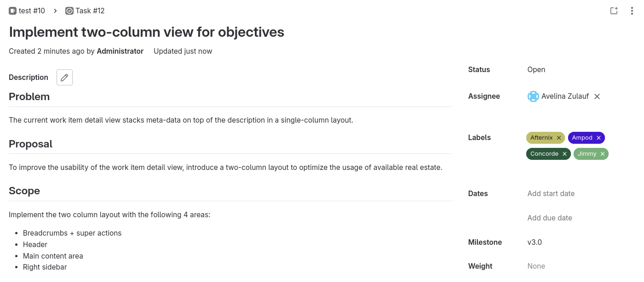Viewport: 644px width, 282px height.
Task: Click the Add due date field
Action: [x=549, y=218]
